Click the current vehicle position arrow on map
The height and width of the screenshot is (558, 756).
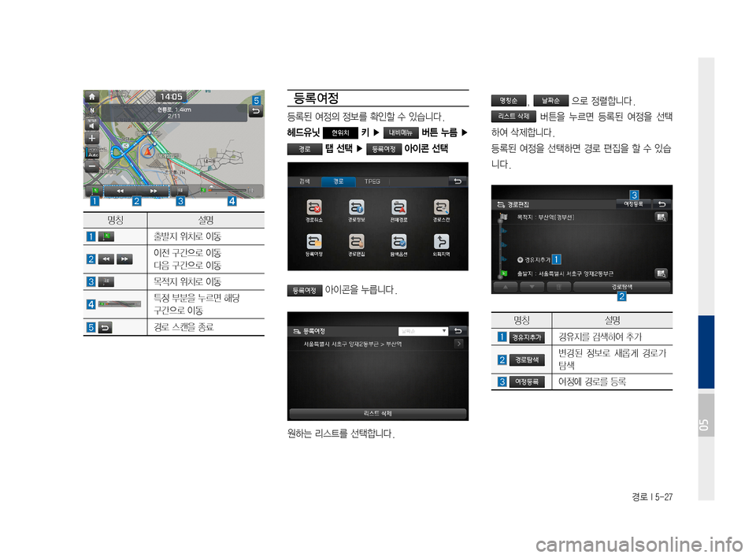pyautogui.click(x=148, y=151)
